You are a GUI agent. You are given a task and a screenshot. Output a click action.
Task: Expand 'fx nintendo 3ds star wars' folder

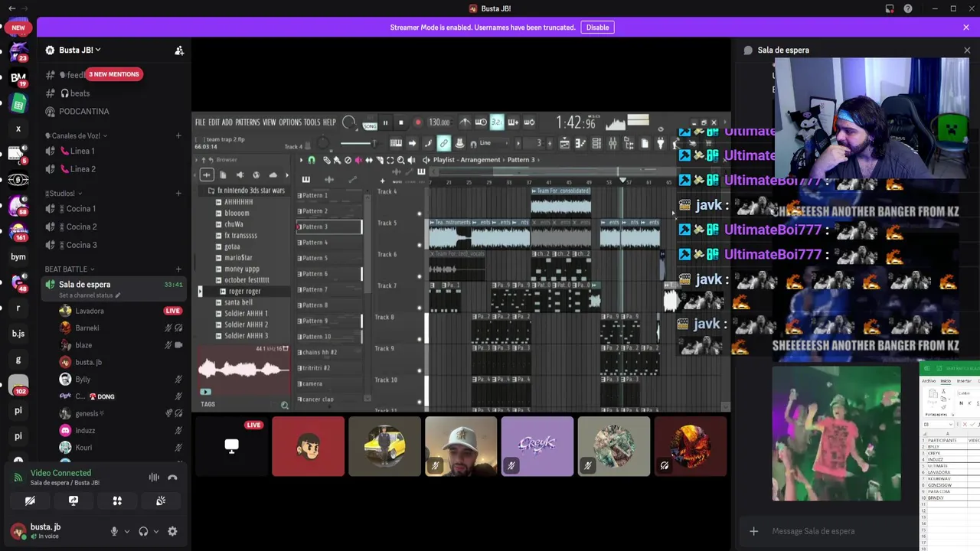pos(246,191)
